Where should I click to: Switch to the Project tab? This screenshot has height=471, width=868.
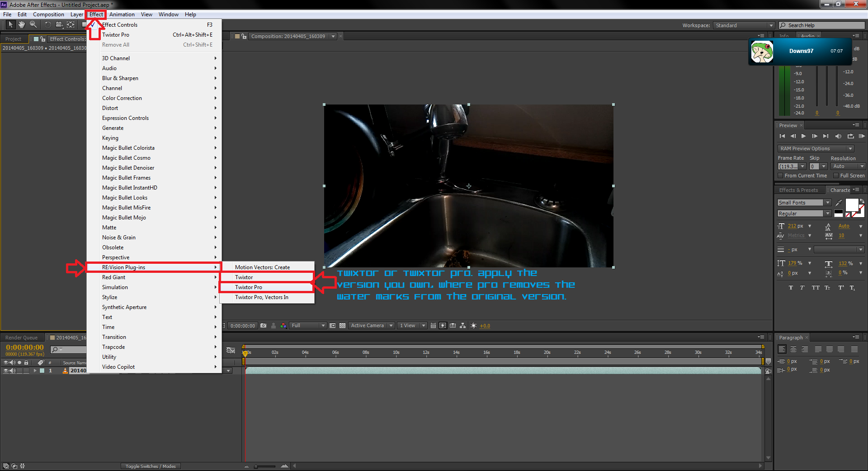pyautogui.click(x=14, y=39)
